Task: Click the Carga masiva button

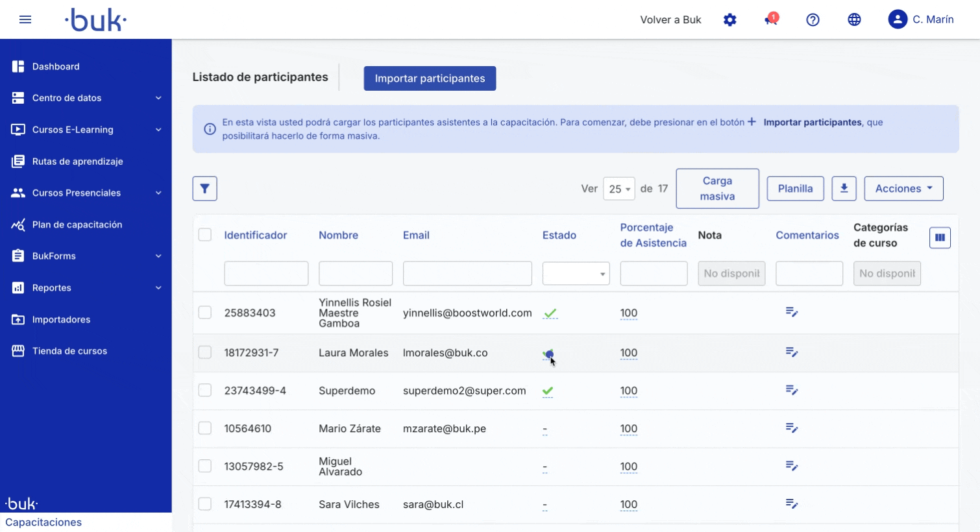Action: [717, 188]
